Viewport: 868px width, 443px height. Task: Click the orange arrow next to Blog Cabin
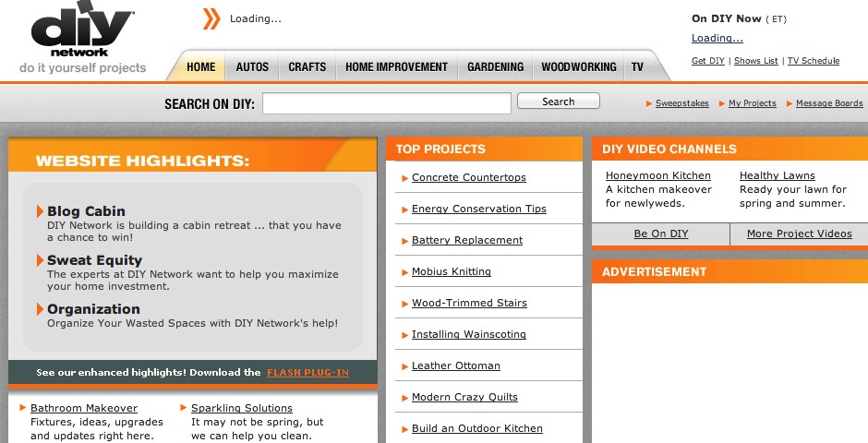click(40, 211)
